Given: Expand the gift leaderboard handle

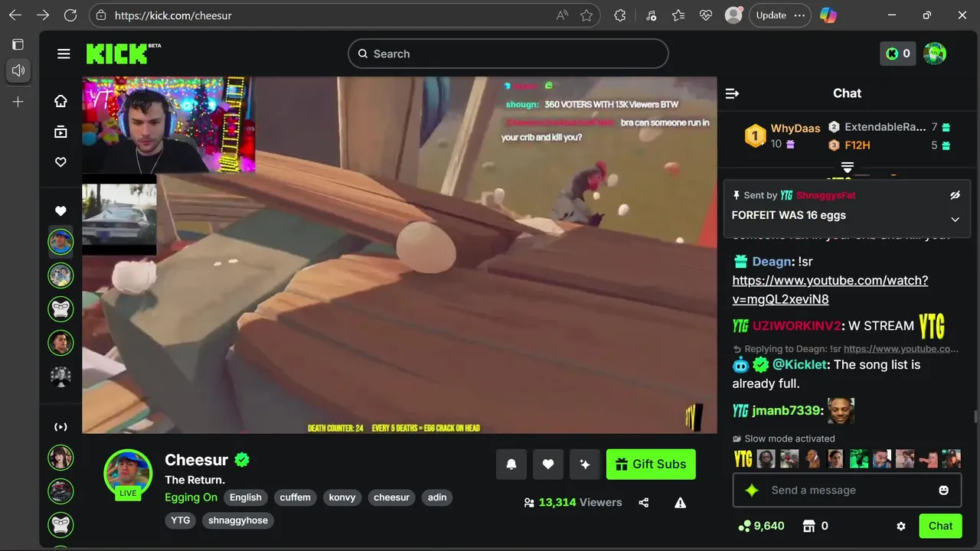Looking at the screenshot, I should (x=848, y=167).
